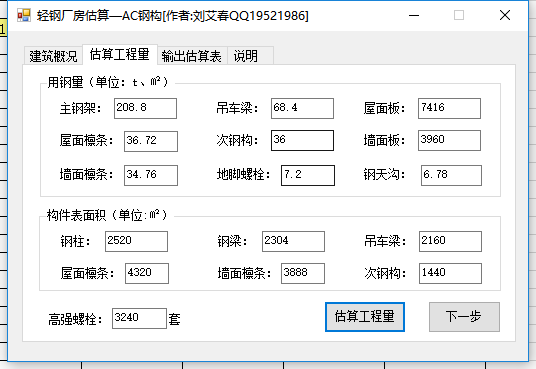536x369 pixels.
Task: Click the 地脚螺栓 field showing 7.2
Action: click(x=308, y=175)
